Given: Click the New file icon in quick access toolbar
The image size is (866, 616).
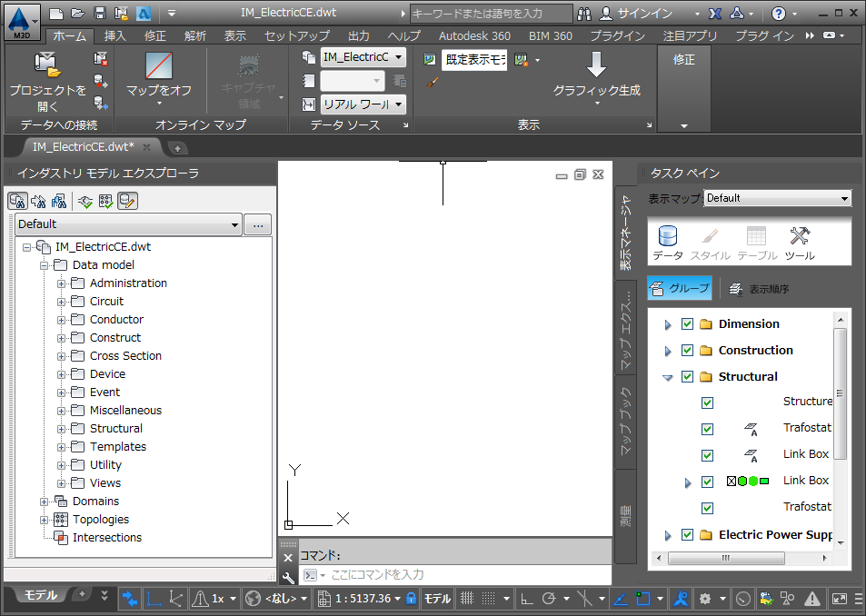Looking at the screenshot, I should tap(55, 14).
